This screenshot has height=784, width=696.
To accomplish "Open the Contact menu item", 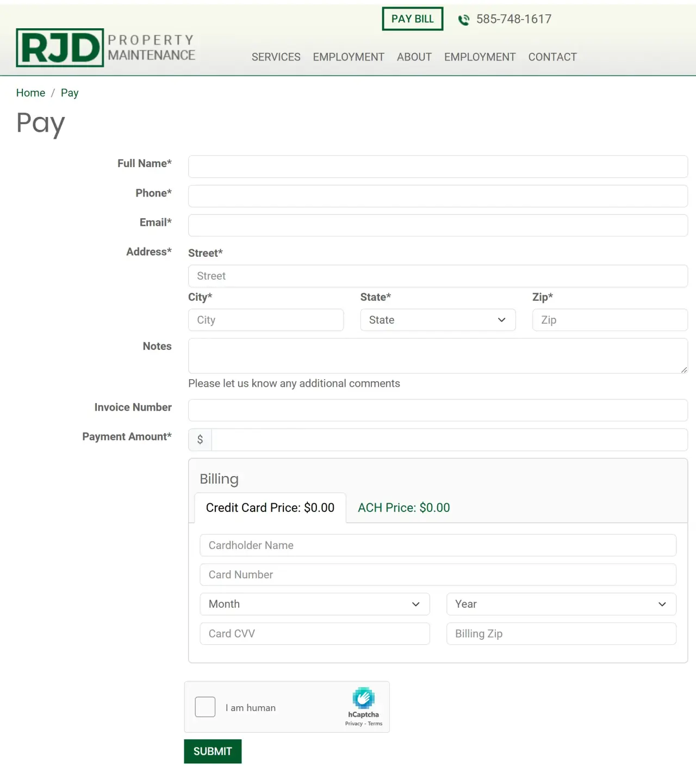I will click(x=552, y=57).
